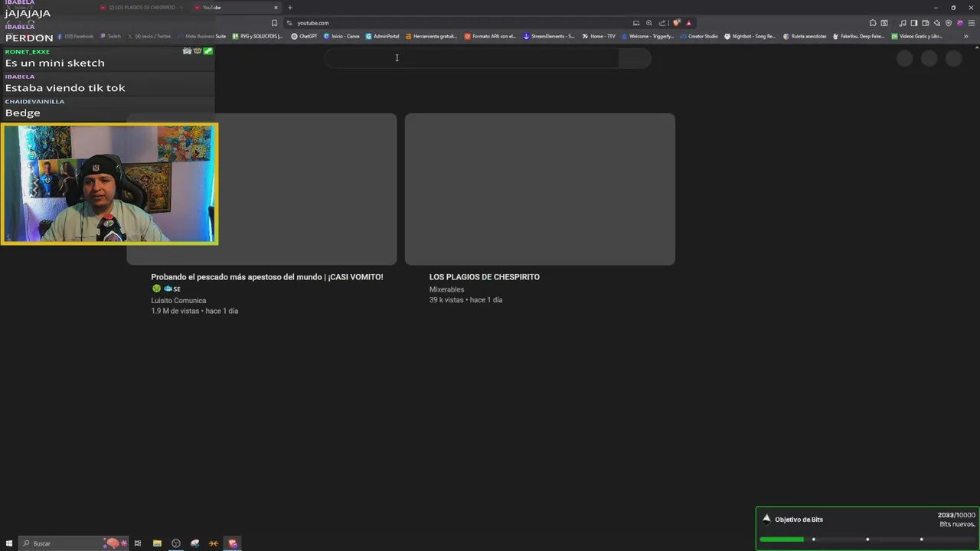Image resolution: width=980 pixels, height=551 pixels.
Task: Click the Brave Shields lion icon
Action: (676, 23)
